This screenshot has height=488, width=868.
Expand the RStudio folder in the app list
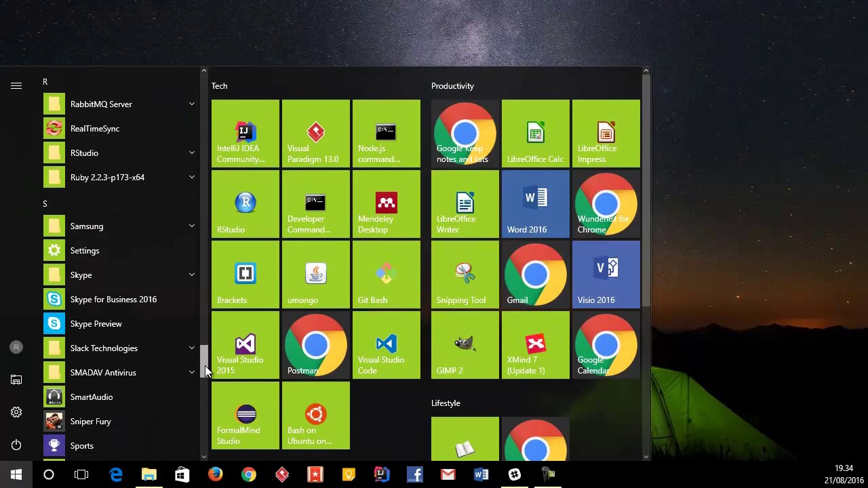pos(192,152)
